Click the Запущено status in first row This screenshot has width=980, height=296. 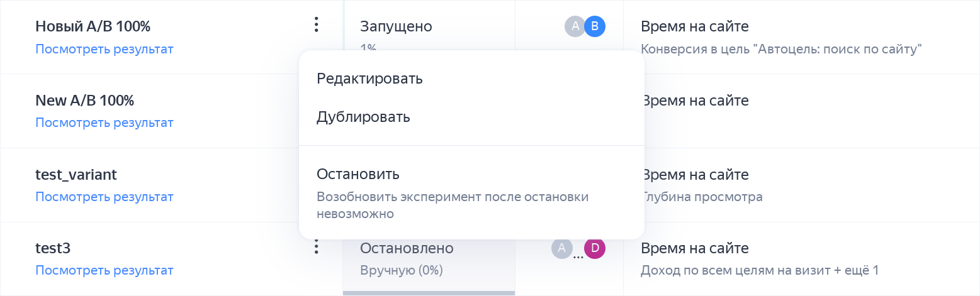coord(396,26)
